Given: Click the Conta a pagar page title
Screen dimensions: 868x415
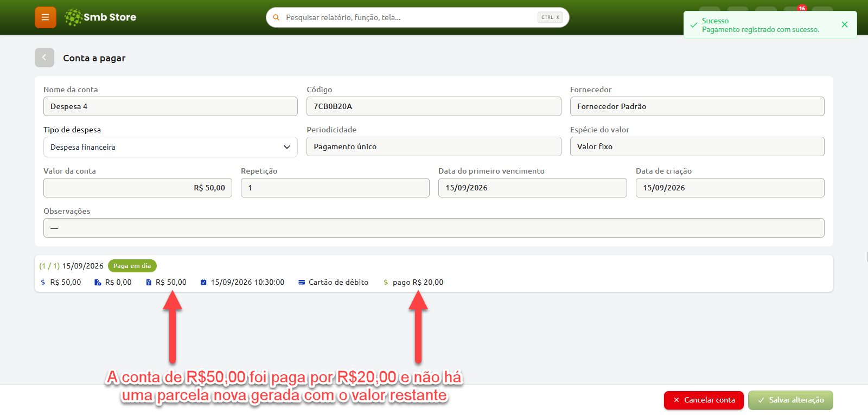Looking at the screenshot, I should (x=94, y=58).
